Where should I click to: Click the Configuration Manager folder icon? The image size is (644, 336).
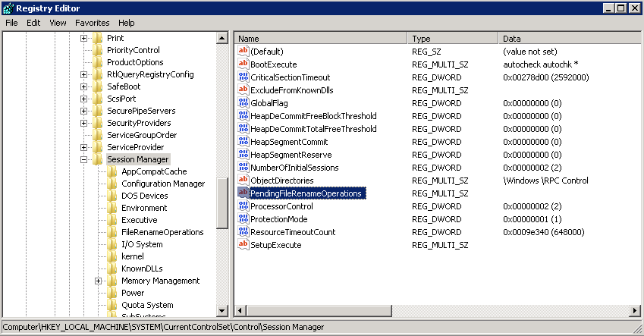pos(112,184)
